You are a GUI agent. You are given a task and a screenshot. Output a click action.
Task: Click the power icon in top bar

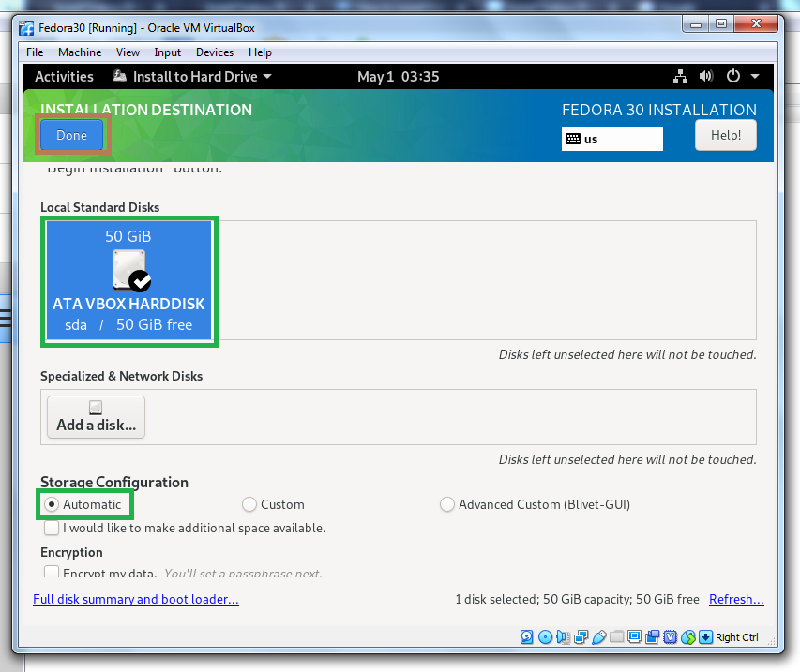point(733,77)
